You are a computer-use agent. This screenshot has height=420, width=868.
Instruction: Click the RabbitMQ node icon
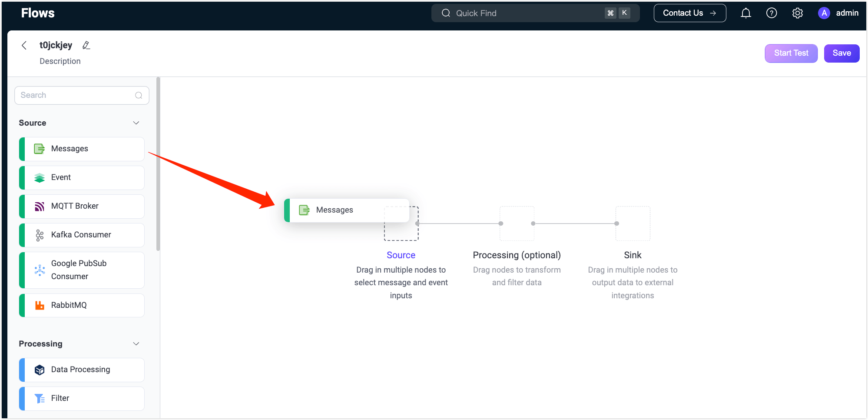[40, 305]
